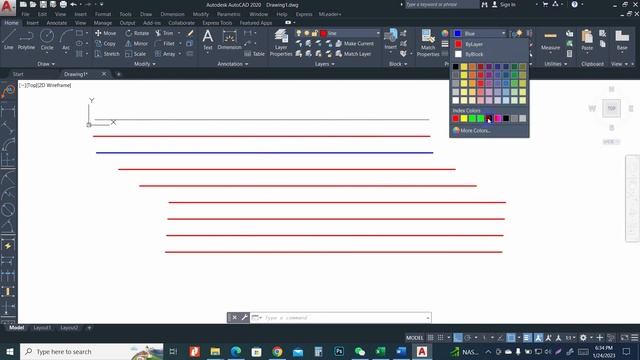Open Chrome from Windows taskbar
The width and height of the screenshot is (640, 360).
277,351
